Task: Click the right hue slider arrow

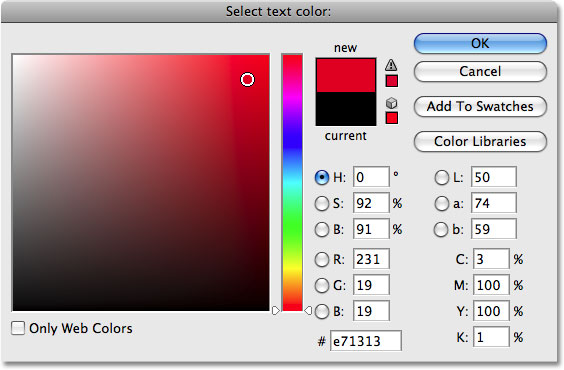Action: tap(308, 310)
